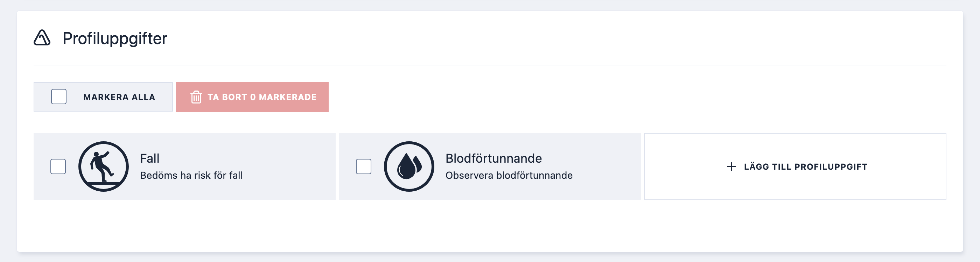The height and width of the screenshot is (262, 980).
Task: Click the Fall risk slipping-person icon
Action: tap(104, 167)
